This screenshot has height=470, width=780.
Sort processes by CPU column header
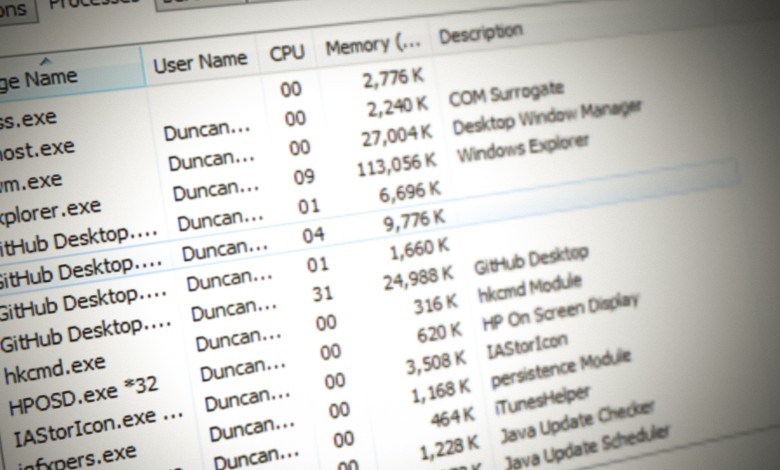[x=287, y=53]
